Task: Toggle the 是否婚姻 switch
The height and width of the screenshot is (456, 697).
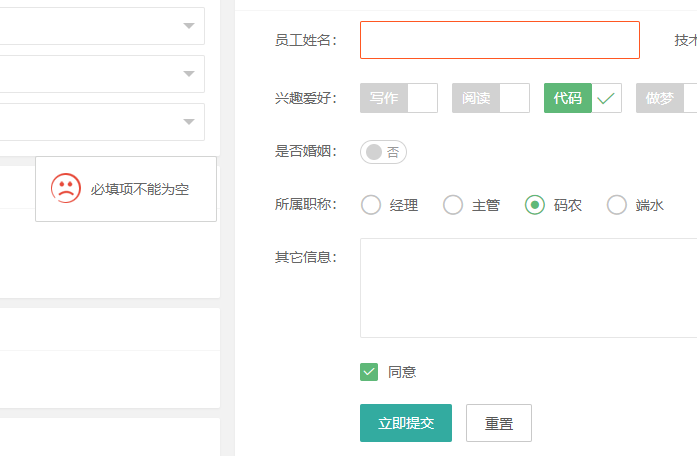Action: (383, 152)
